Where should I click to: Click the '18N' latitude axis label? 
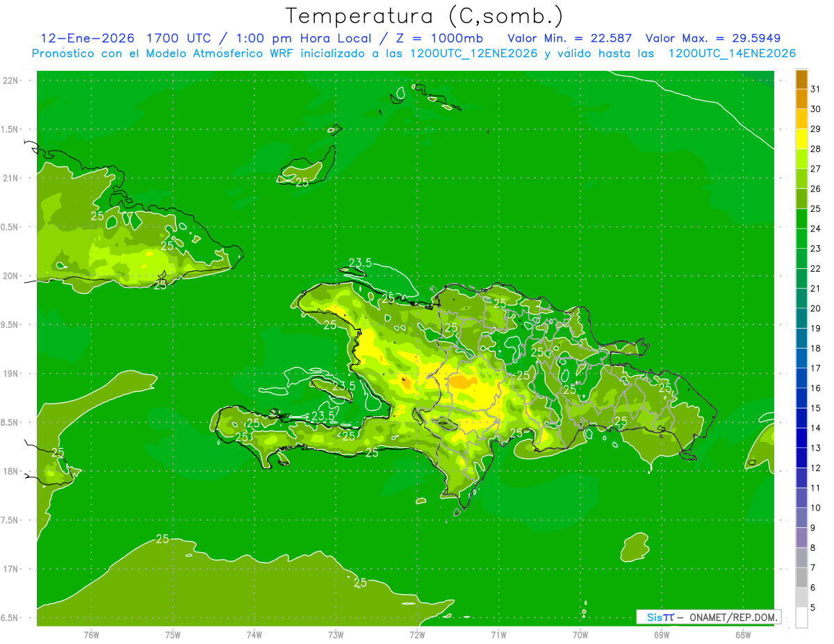11,471
